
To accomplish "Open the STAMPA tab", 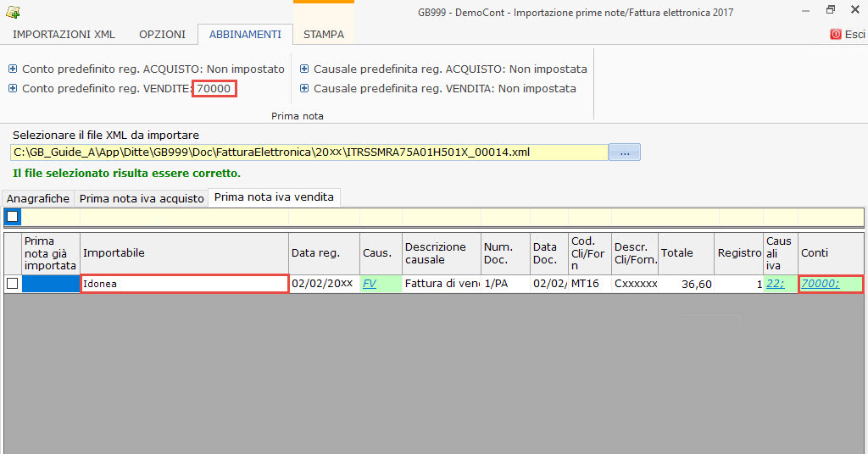I will tap(323, 35).
